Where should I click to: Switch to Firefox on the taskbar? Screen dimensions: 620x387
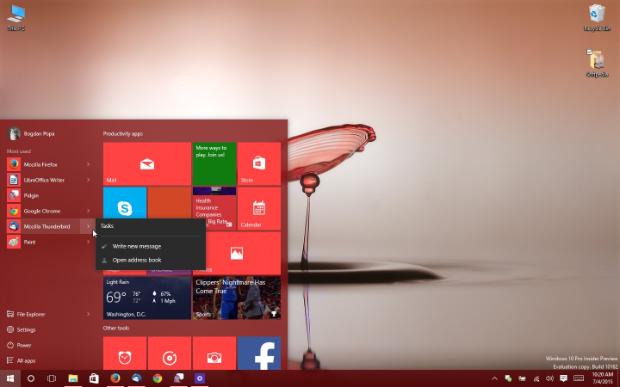click(115, 379)
